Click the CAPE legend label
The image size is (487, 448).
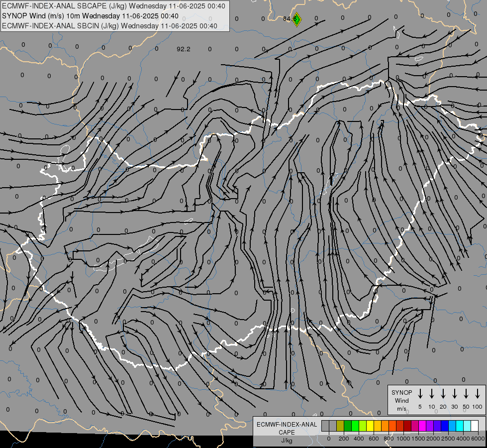287,433
